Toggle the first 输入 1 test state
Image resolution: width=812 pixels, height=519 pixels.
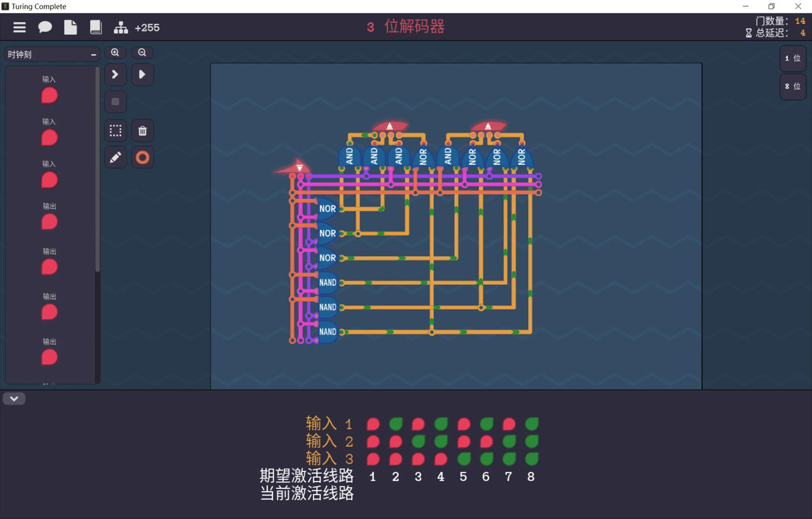[373, 424]
